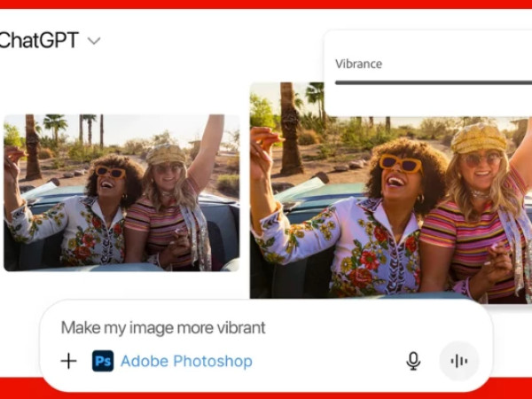Select the original photo on the left
The image size is (532, 399).
pos(121,192)
